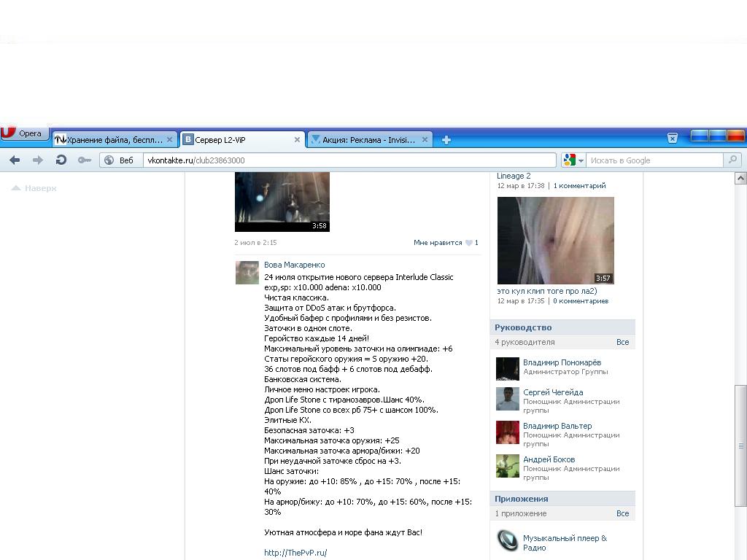The image size is (747, 560).
Task: Play the video thumbnail lasting 3:58
Action: 282,202
